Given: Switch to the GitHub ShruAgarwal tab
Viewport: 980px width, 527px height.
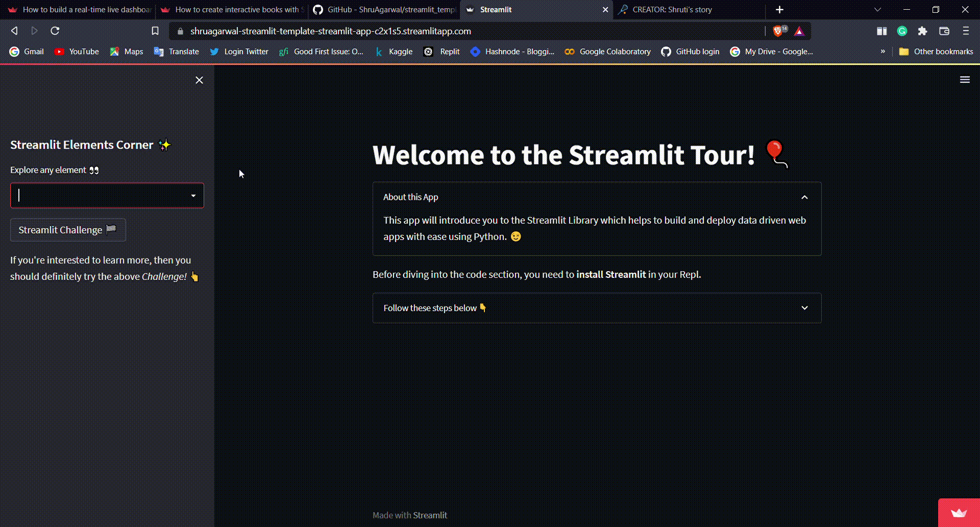Looking at the screenshot, I should tap(384, 10).
